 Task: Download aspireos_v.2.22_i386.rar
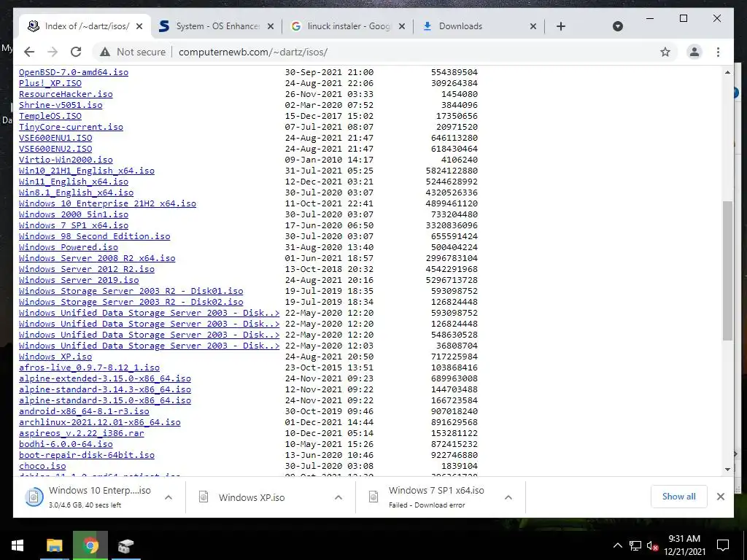[82, 434]
